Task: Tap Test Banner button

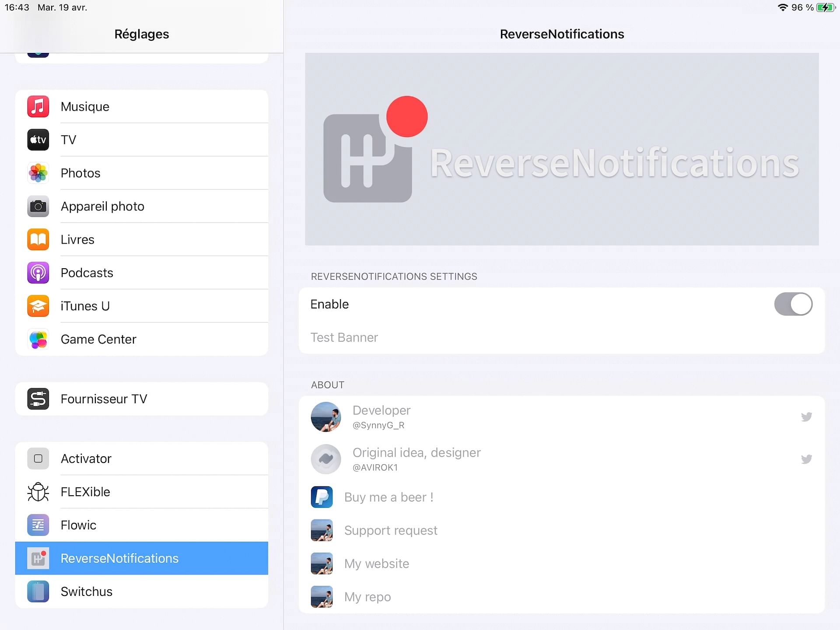Action: 562,337
